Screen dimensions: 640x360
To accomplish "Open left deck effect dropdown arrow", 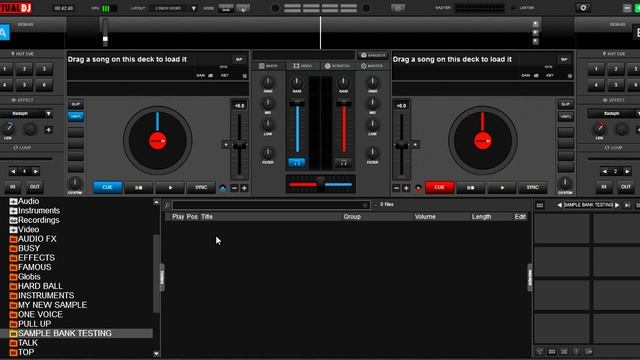I will (48, 113).
